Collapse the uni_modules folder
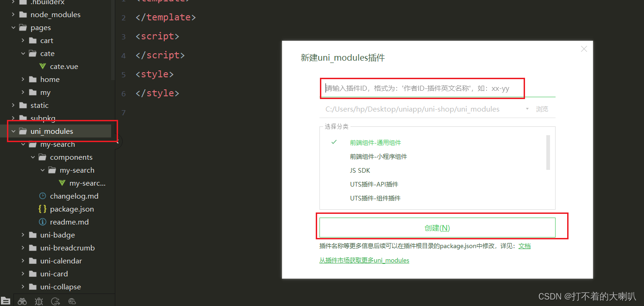644x306 pixels. pyautogui.click(x=13, y=131)
